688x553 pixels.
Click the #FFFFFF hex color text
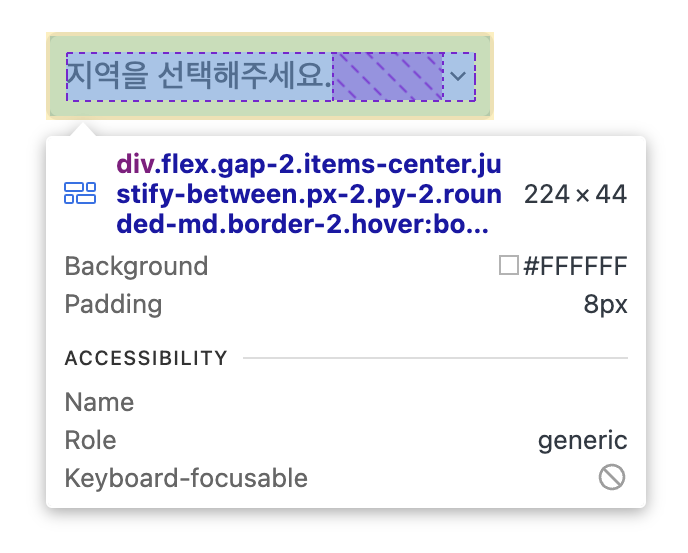575,266
